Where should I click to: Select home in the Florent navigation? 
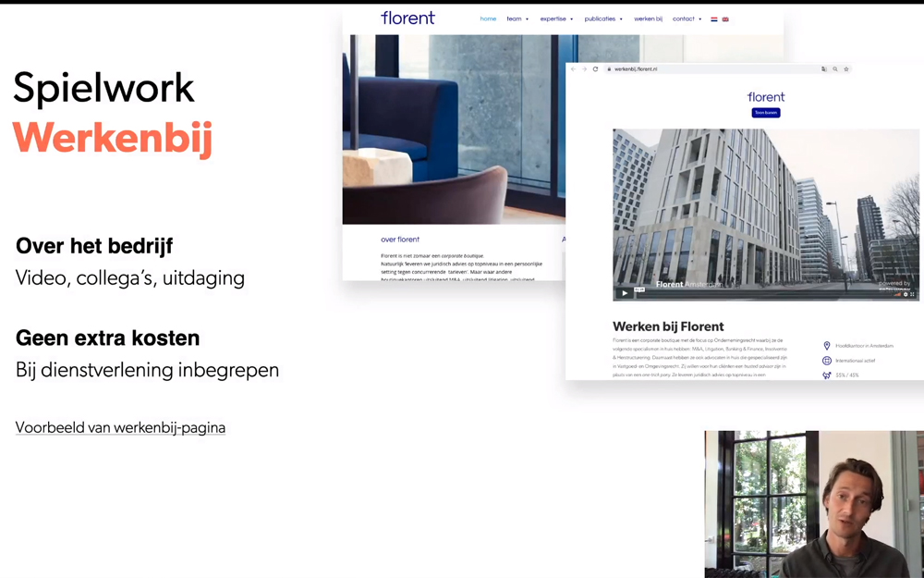coord(488,18)
